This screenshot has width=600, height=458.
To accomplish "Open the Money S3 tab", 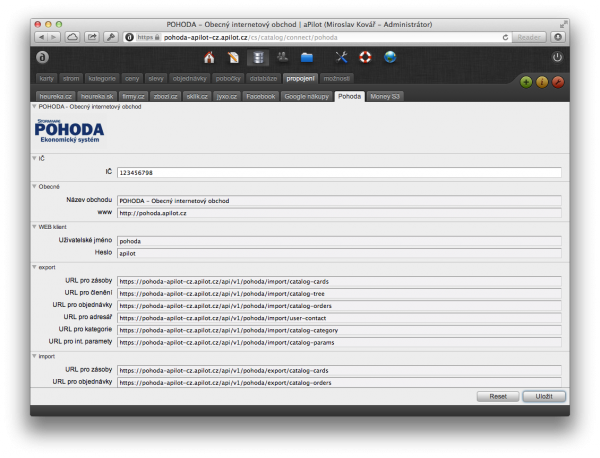I will 385,96.
